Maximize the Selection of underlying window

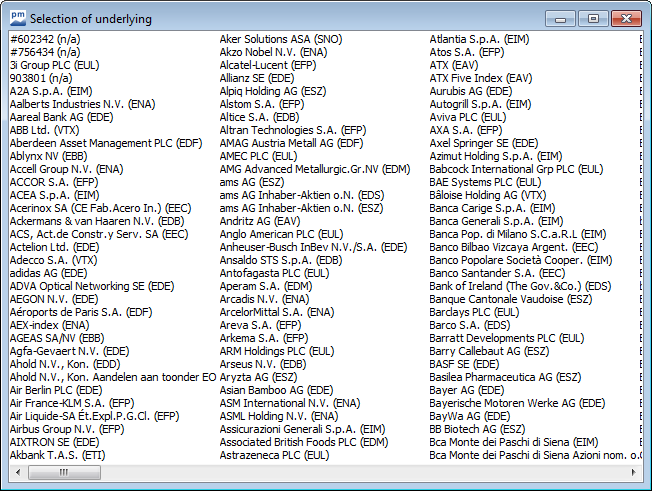[593, 18]
